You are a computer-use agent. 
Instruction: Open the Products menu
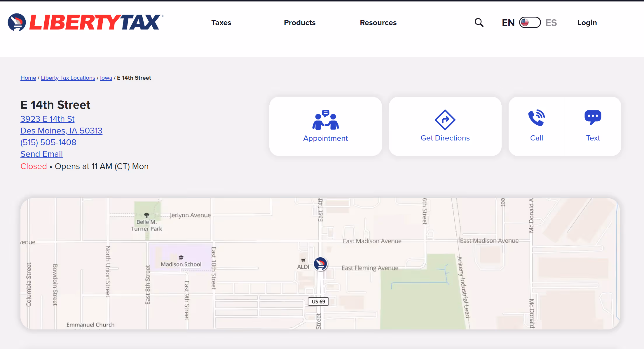300,22
